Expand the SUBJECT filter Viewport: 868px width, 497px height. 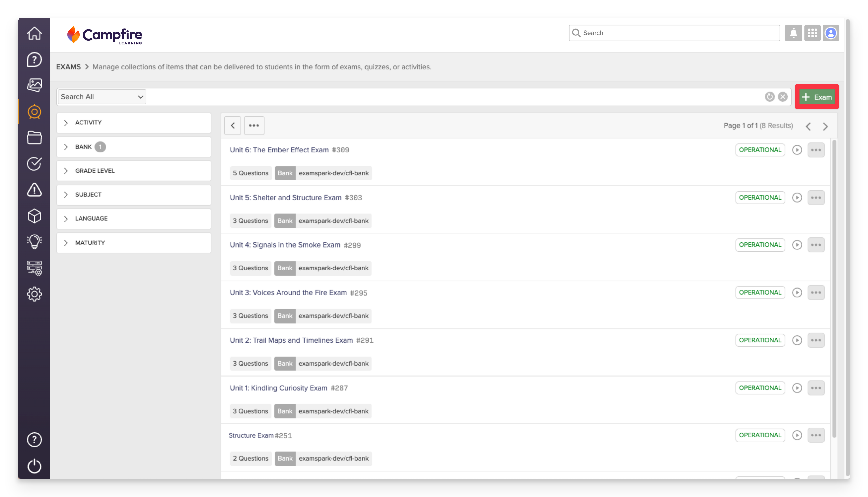click(x=134, y=195)
